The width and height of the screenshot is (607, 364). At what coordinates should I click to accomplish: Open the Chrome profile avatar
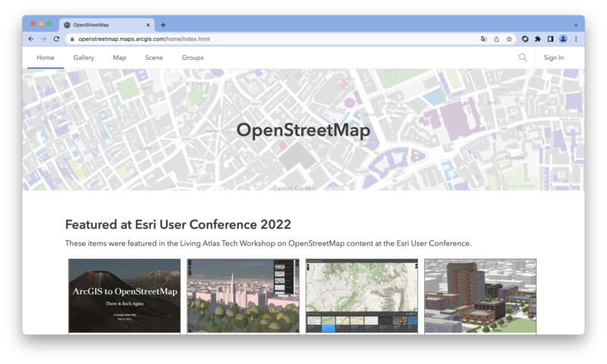[x=563, y=39]
